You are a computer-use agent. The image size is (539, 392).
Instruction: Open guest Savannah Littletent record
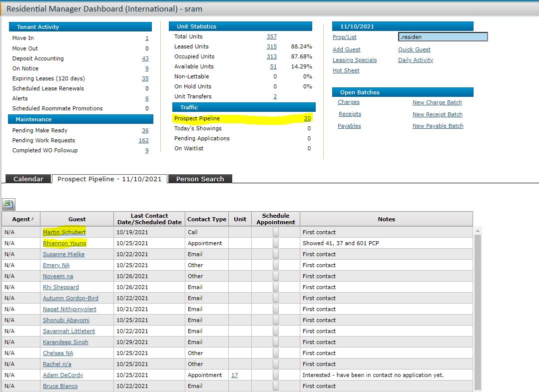pos(69,331)
